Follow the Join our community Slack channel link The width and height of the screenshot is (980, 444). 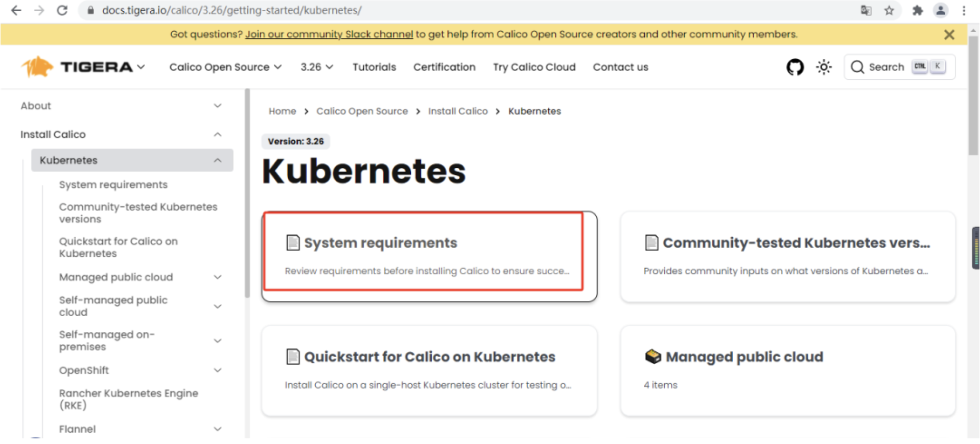pyautogui.click(x=329, y=34)
